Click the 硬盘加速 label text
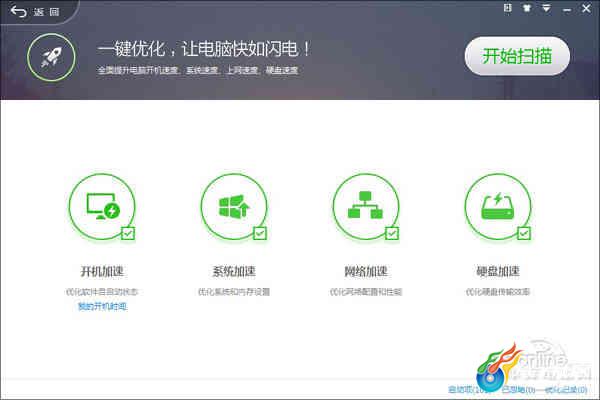Screen dimensions: 600x400 [498, 271]
